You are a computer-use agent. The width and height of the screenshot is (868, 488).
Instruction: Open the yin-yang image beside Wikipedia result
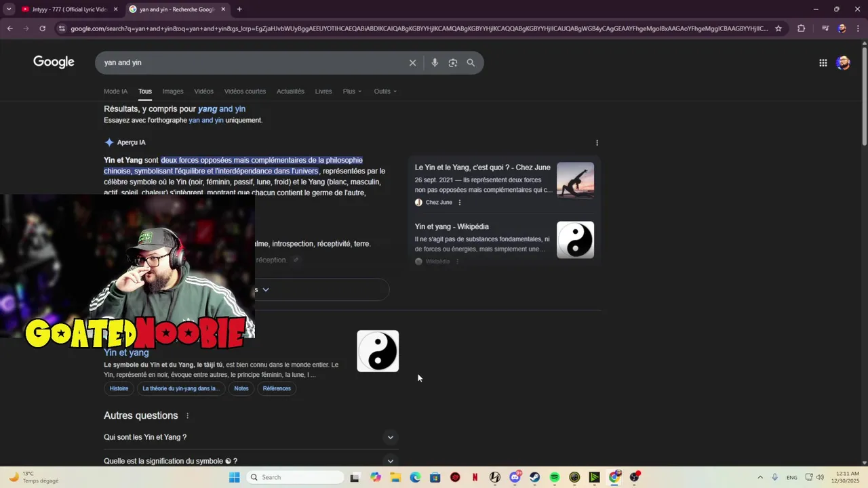(x=378, y=351)
